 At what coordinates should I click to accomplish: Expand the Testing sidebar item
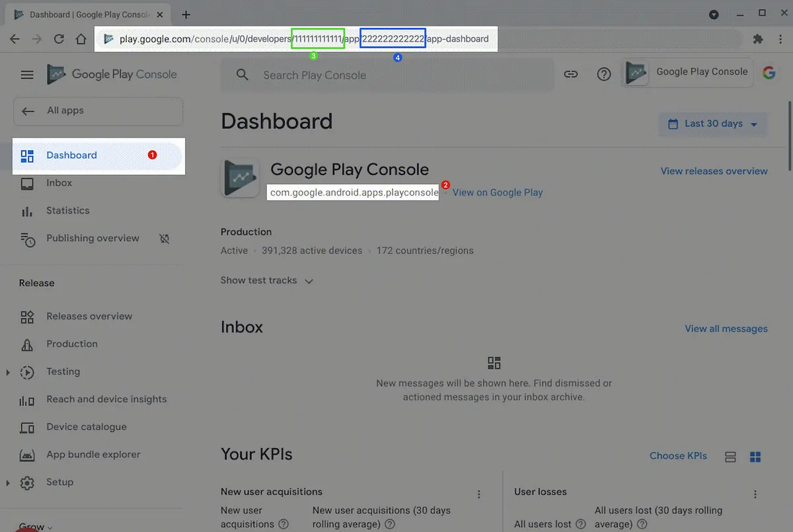tap(8, 372)
